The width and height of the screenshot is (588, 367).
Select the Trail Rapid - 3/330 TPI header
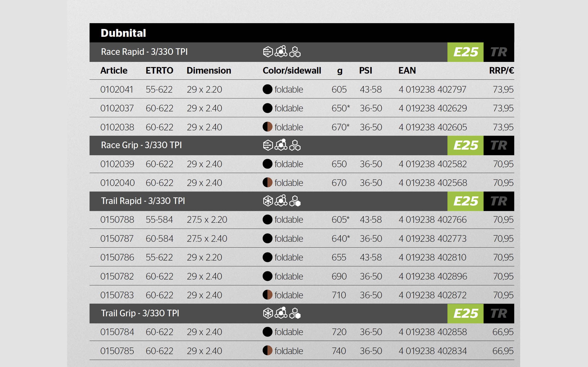point(143,201)
